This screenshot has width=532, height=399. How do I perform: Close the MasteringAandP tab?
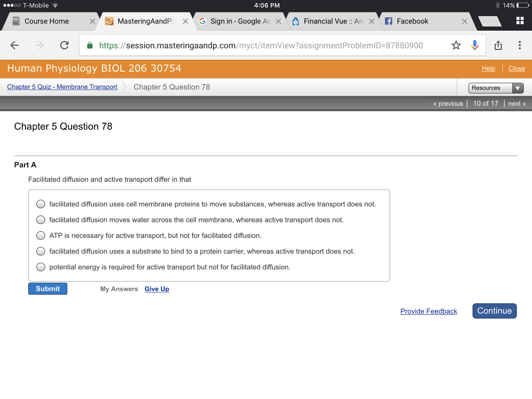(x=185, y=21)
